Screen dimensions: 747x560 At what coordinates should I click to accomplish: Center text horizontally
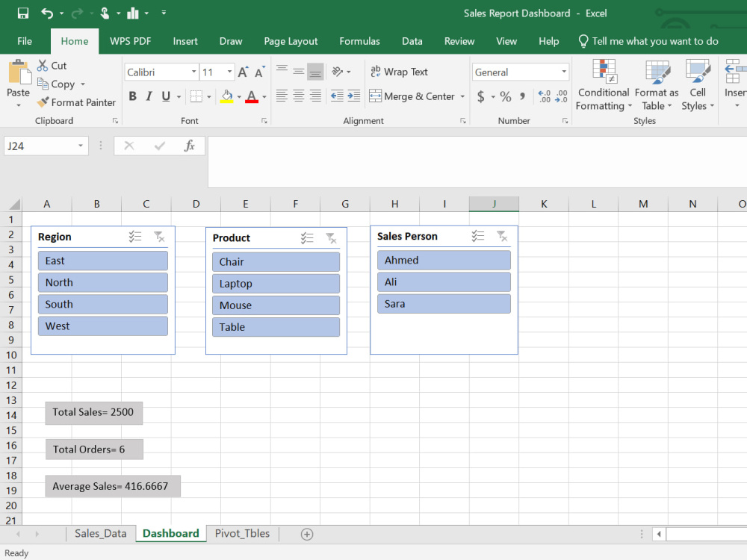[x=299, y=96]
